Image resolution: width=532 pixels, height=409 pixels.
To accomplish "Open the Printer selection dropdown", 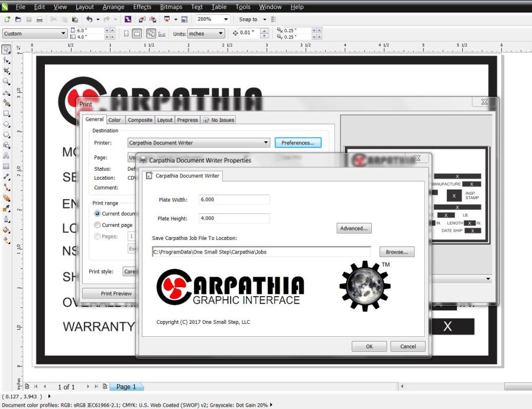I will tap(267, 143).
